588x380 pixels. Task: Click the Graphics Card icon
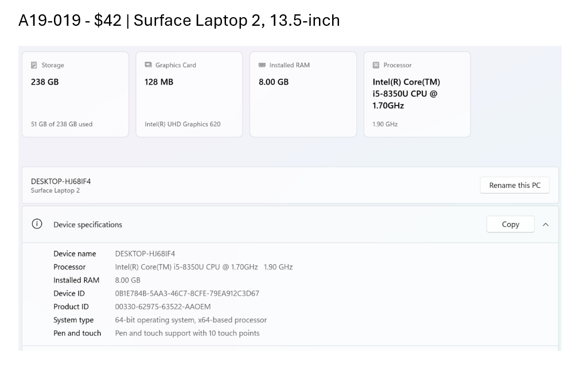(149, 65)
